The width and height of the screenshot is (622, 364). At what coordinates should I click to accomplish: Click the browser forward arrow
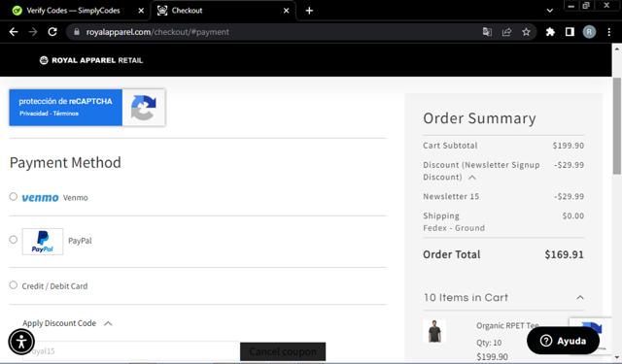pos(33,32)
